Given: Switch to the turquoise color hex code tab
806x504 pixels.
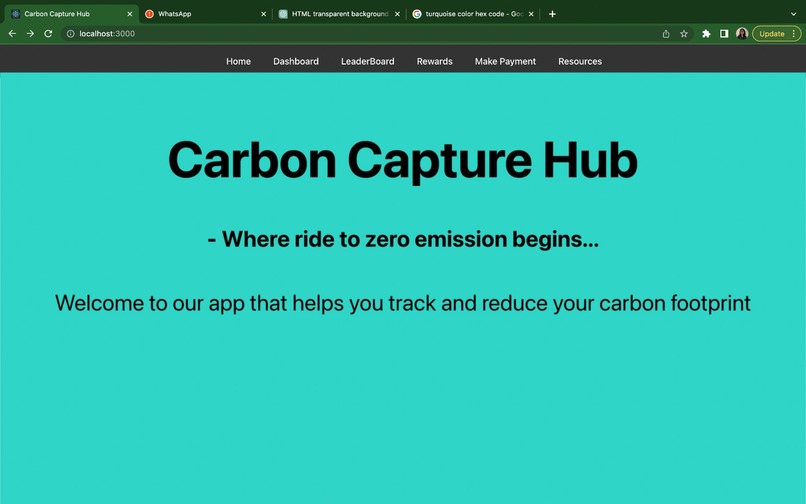Looking at the screenshot, I should click(x=473, y=14).
